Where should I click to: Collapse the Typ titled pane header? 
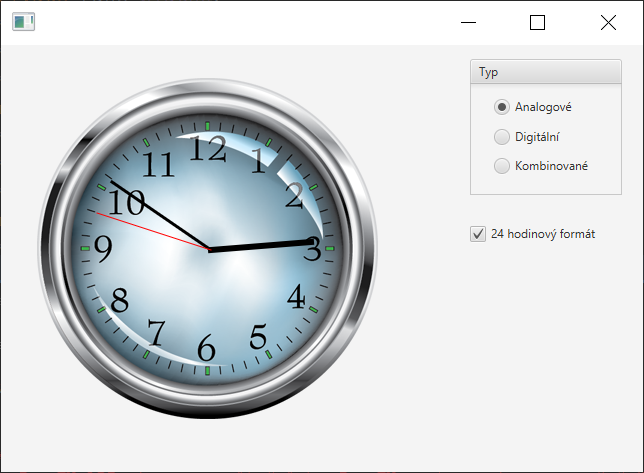546,72
